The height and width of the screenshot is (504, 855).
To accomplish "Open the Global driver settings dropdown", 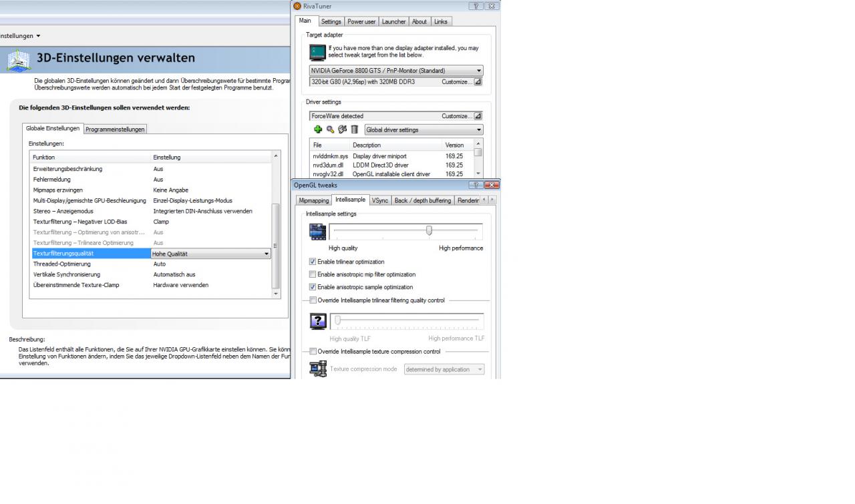I will click(x=424, y=130).
